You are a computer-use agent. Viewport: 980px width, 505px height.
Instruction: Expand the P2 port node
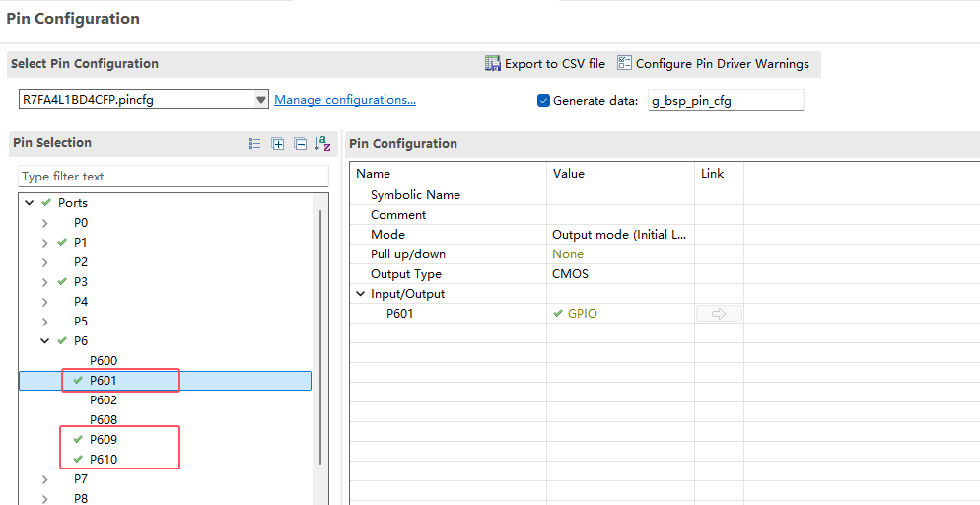pyautogui.click(x=44, y=262)
